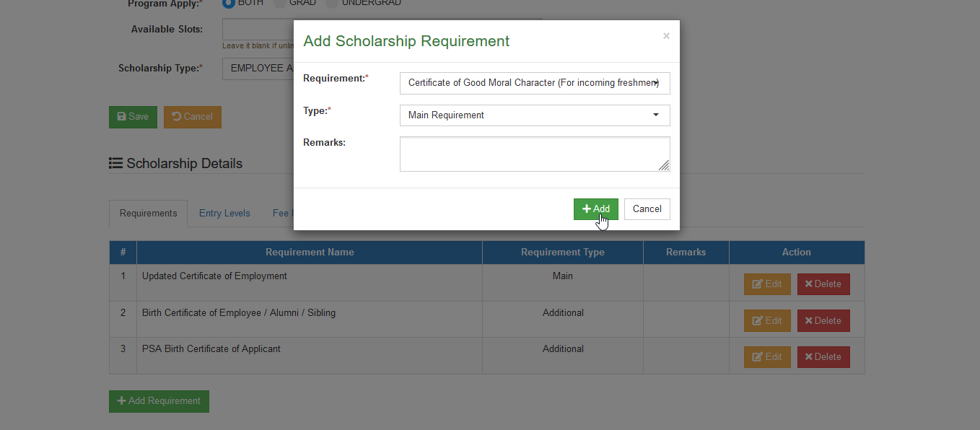Click the Requirement Name column header
Viewport: 980px width, 430px height.
[x=310, y=253]
